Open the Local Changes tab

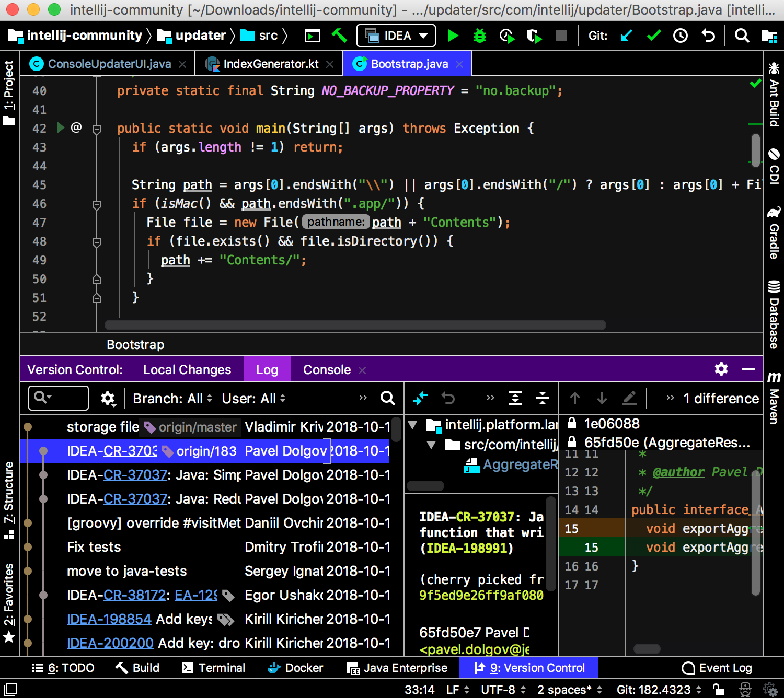click(187, 369)
